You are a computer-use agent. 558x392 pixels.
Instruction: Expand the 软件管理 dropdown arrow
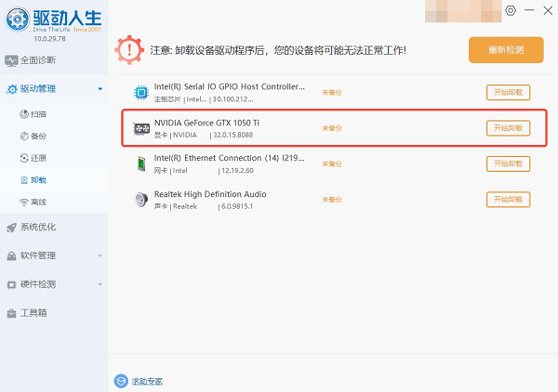pos(100,255)
